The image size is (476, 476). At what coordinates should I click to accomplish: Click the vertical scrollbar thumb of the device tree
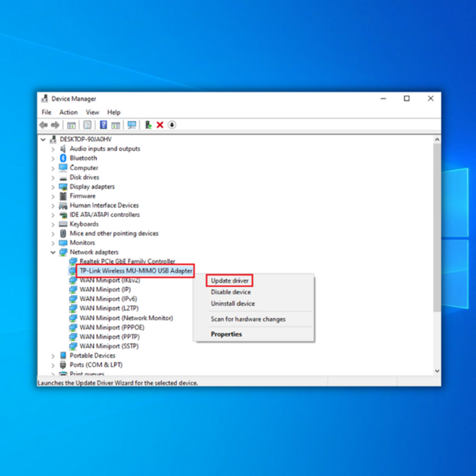(437, 228)
